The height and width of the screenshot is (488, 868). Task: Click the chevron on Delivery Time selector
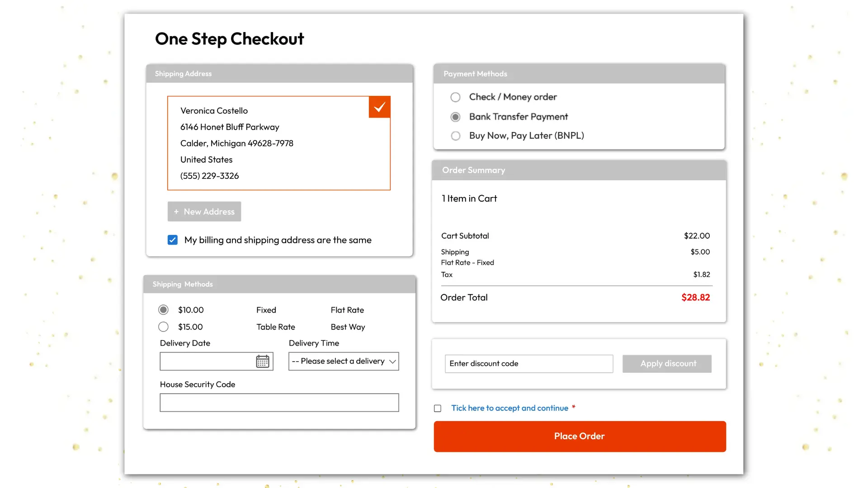click(x=392, y=361)
